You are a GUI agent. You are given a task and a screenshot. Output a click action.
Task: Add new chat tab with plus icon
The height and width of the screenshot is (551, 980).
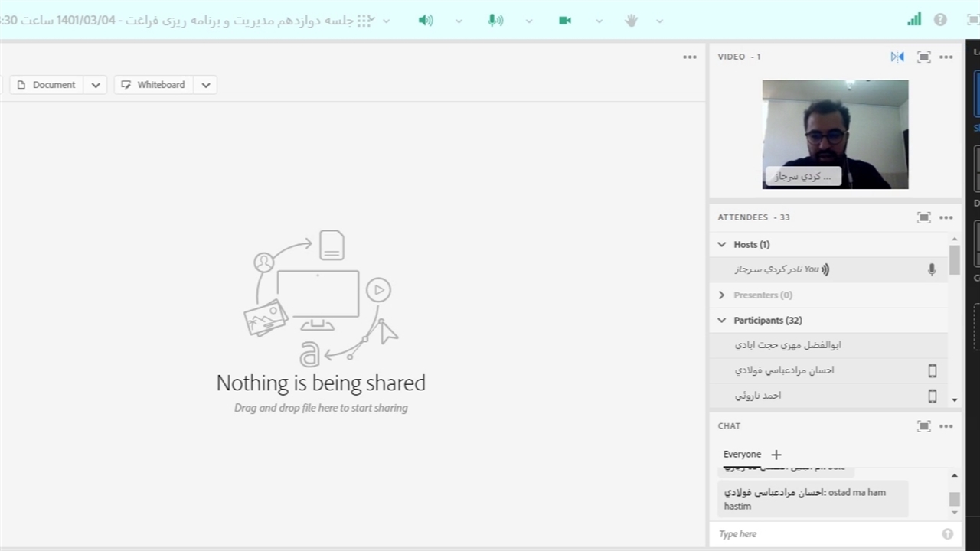pos(776,455)
